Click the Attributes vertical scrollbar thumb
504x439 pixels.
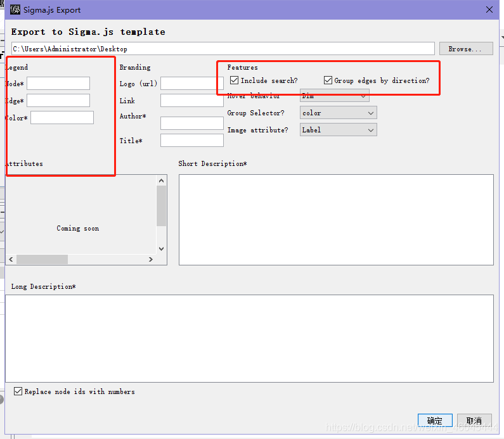point(162,206)
